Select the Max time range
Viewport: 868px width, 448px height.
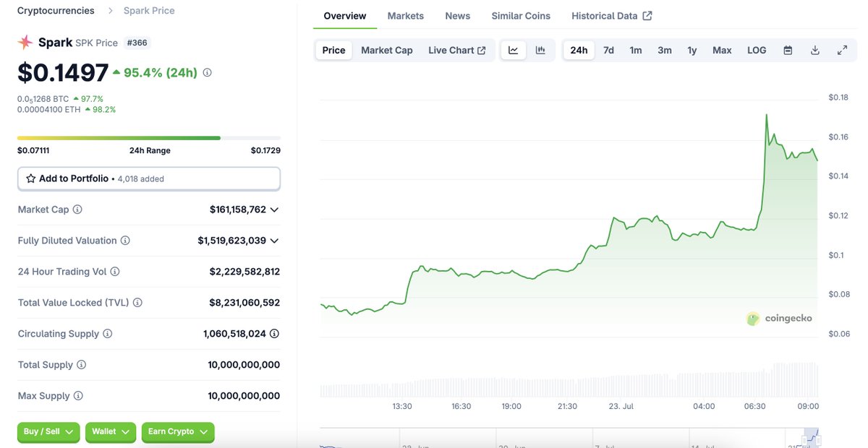722,51
